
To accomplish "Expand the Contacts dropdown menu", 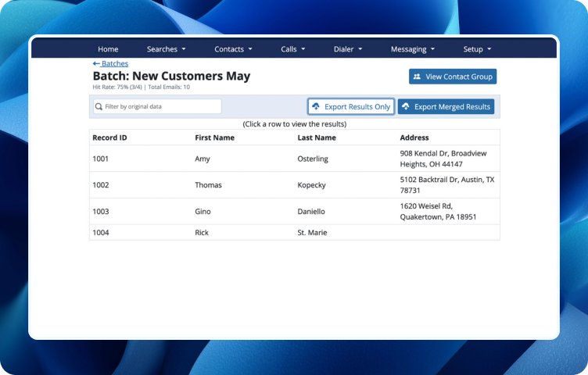I will (233, 49).
